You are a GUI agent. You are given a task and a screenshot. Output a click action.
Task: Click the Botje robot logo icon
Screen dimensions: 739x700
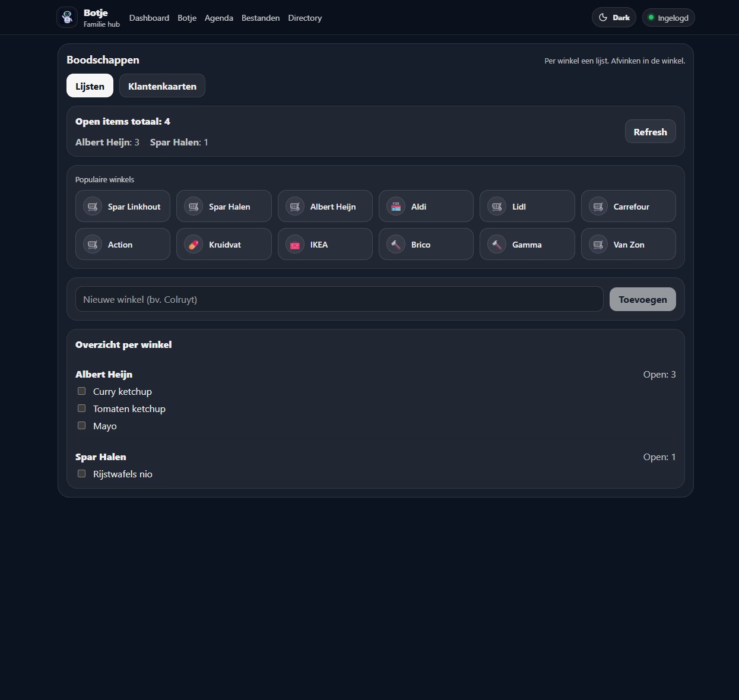(67, 18)
